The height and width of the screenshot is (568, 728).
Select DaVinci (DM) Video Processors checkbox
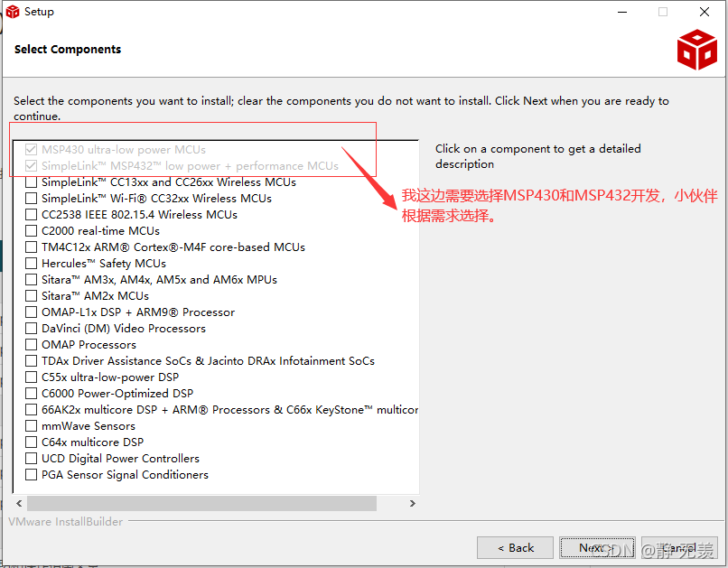point(31,328)
